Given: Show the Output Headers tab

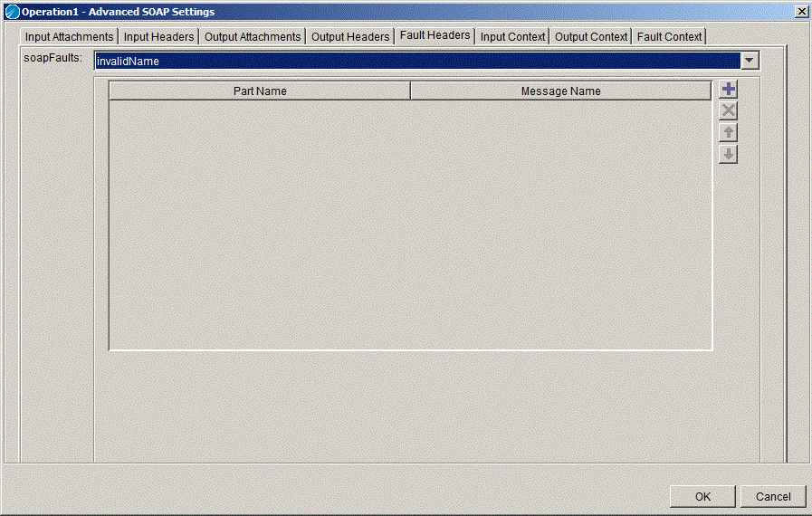Looking at the screenshot, I should pyautogui.click(x=350, y=37).
